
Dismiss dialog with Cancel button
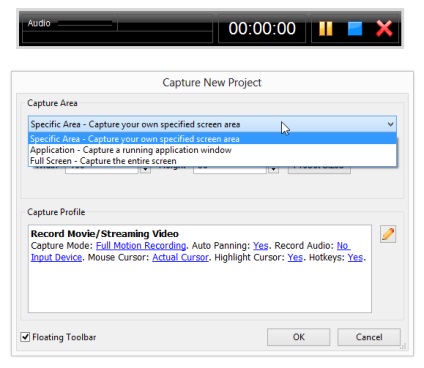369,337
